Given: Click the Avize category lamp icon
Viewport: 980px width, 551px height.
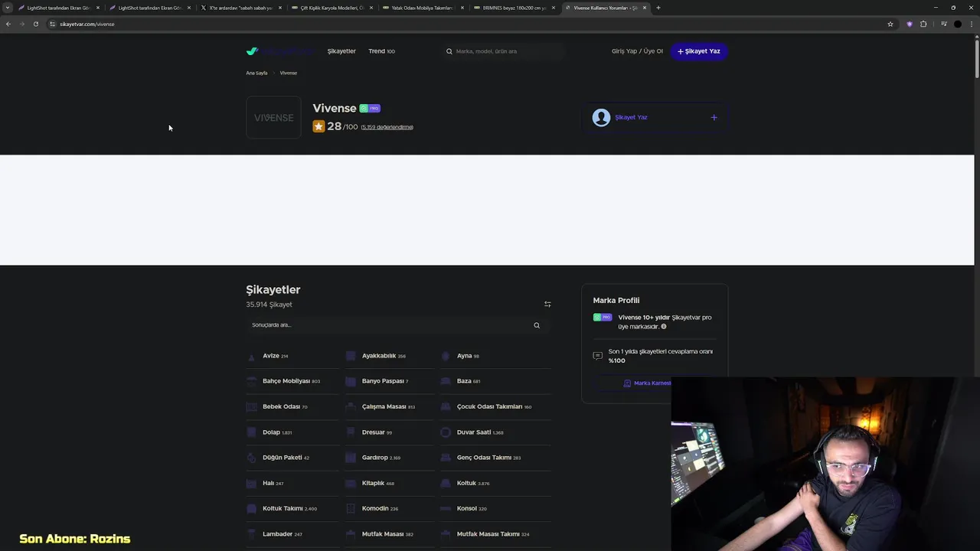Looking at the screenshot, I should click(251, 356).
